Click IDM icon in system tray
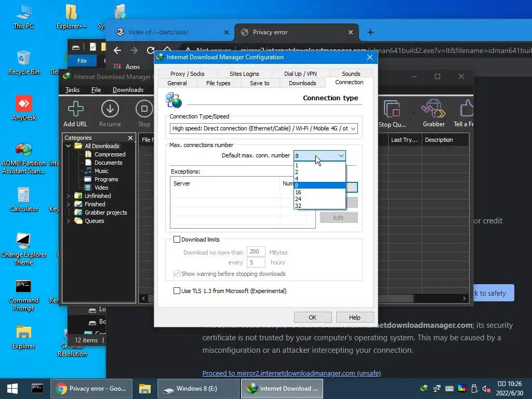Screen dimensions: 532x399 (424, 389)
